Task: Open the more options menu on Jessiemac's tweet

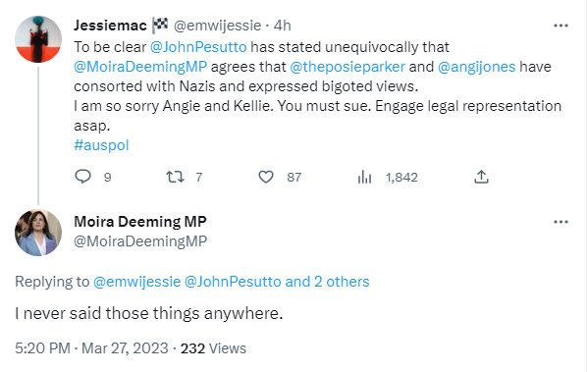Action: pos(561,26)
